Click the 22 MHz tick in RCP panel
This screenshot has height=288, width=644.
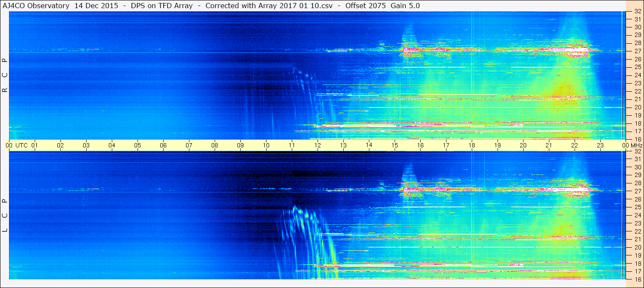(x=637, y=91)
